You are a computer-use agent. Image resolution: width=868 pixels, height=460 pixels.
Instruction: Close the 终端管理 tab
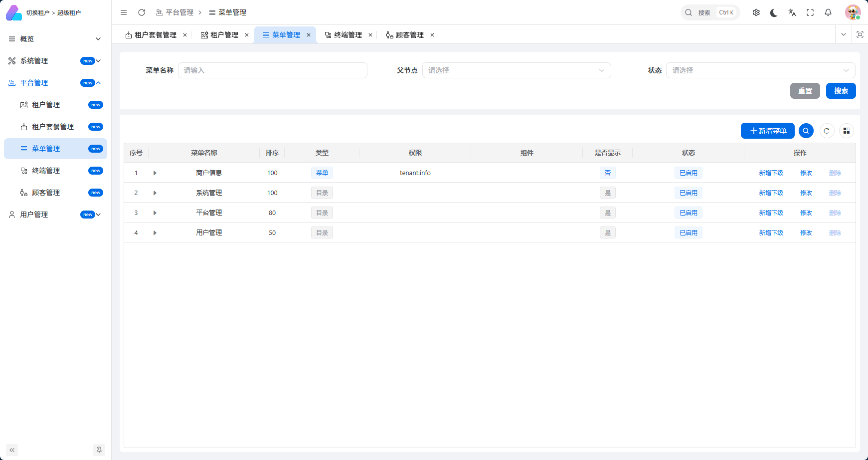[370, 35]
